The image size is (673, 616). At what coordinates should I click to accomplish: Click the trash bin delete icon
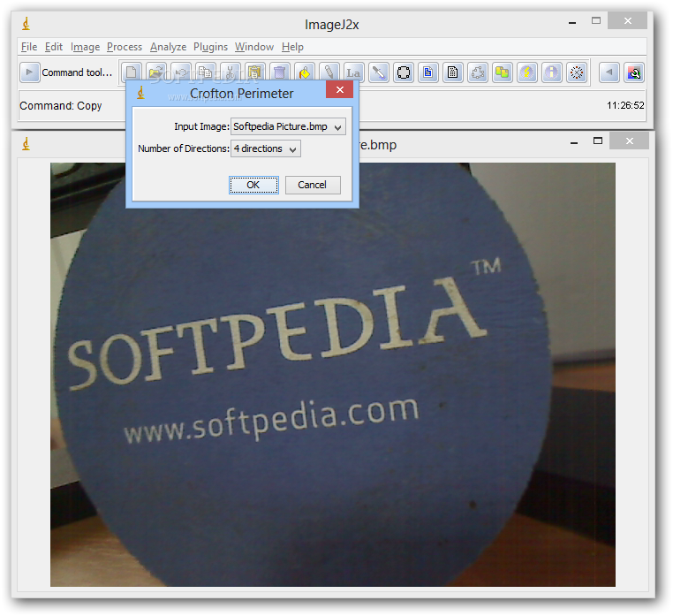(279, 72)
